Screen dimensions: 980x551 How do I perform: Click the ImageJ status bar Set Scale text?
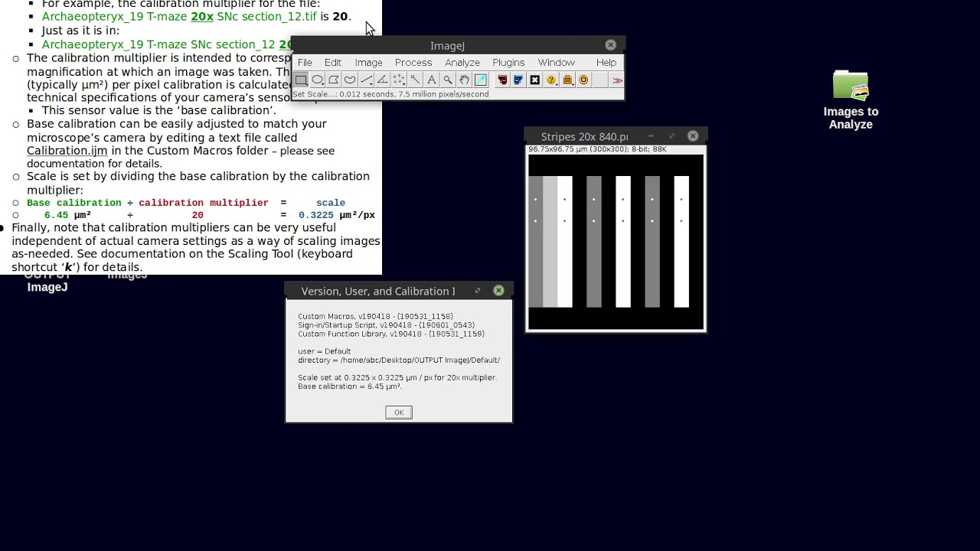390,94
